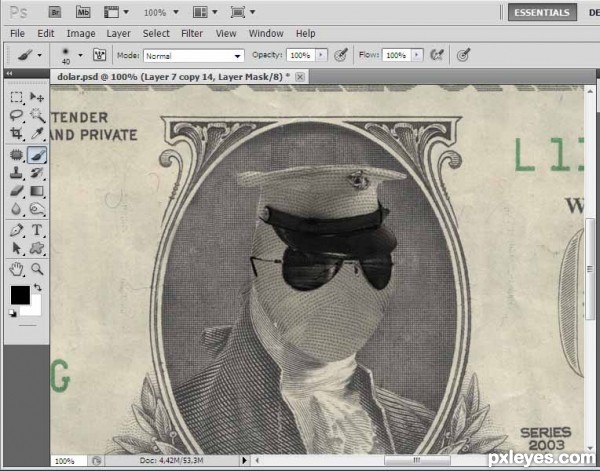Click the horizontal scrollbar left arrow
The image size is (600, 471).
[257, 461]
